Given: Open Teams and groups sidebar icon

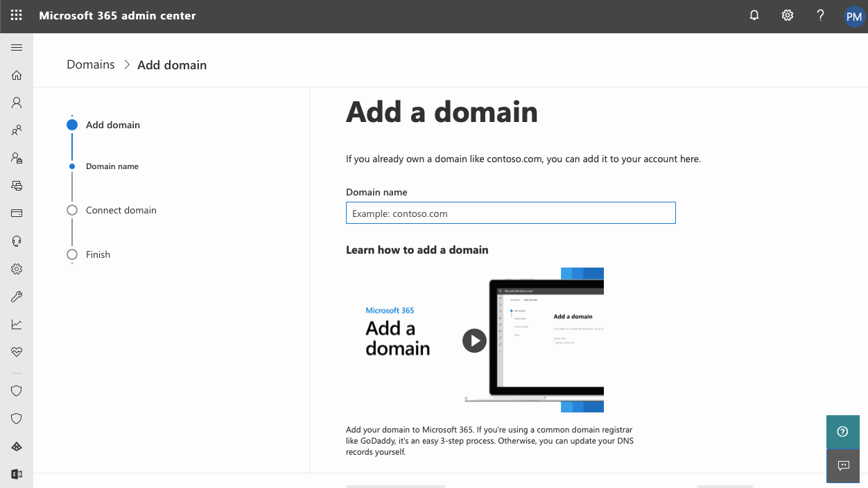Looking at the screenshot, I should 17,130.
